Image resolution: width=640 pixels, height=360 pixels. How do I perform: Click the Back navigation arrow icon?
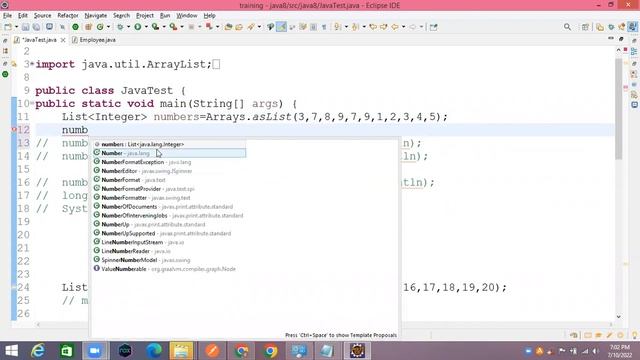tap(395, 27)
